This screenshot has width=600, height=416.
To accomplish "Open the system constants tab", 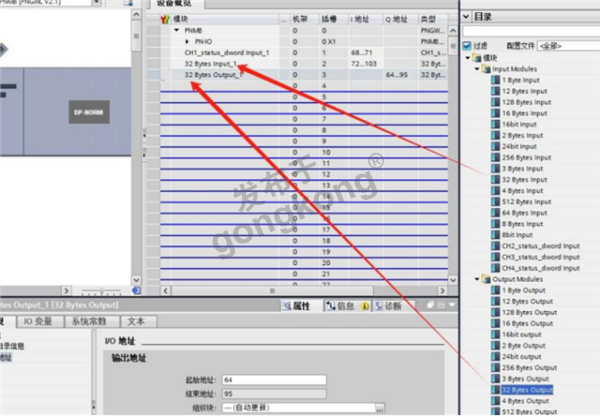I will pyautogui.click(x=90, y=321).
